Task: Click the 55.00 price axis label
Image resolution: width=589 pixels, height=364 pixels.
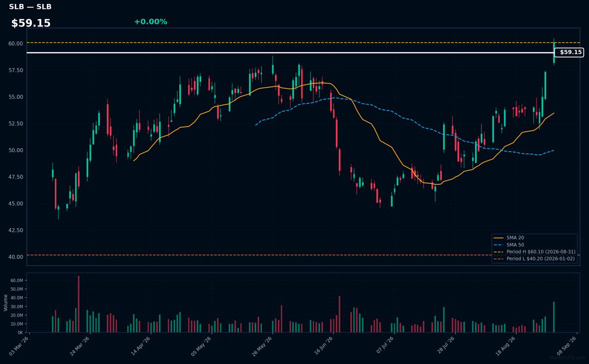Action: (x=16, y=97)
